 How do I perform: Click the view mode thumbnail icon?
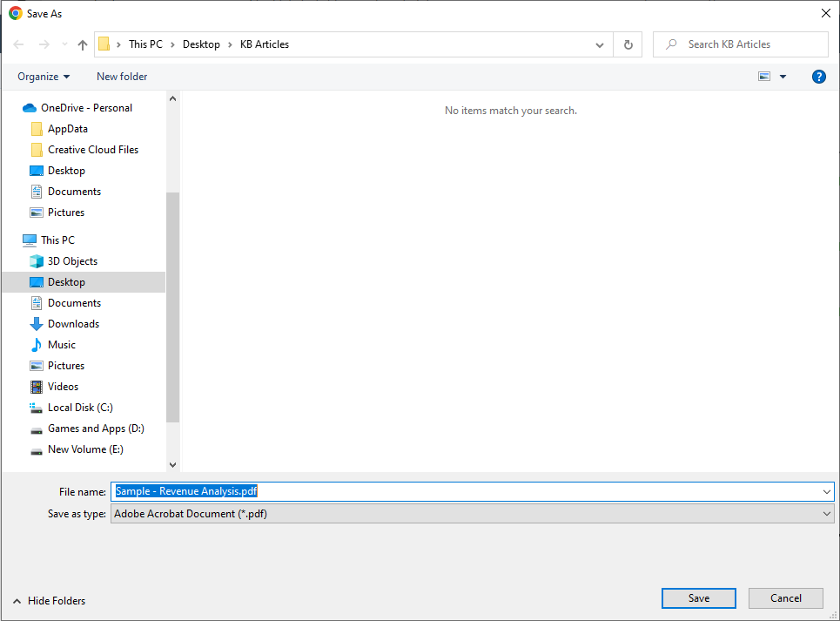[762, 77]
